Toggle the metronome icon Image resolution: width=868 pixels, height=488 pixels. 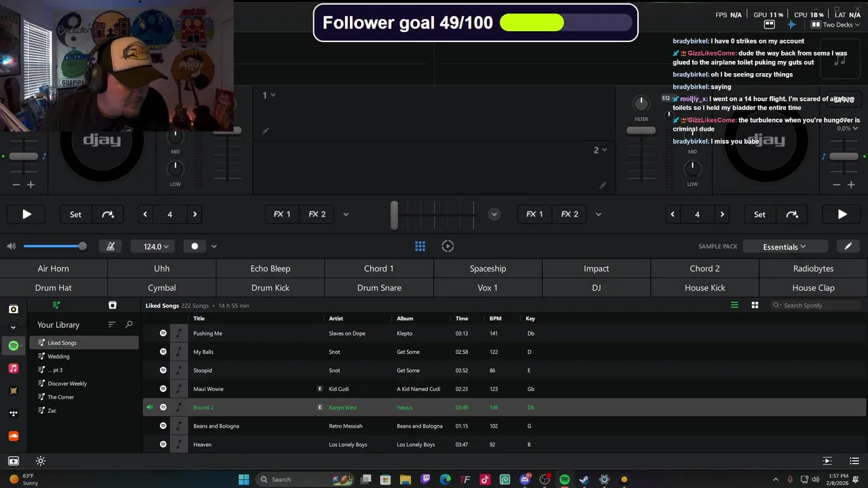(111, 246)
